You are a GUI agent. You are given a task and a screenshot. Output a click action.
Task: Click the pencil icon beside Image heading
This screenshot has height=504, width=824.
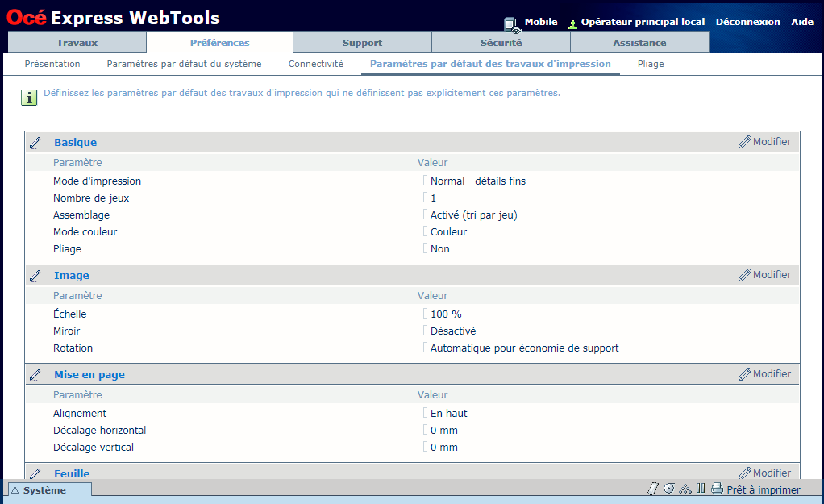35,276
